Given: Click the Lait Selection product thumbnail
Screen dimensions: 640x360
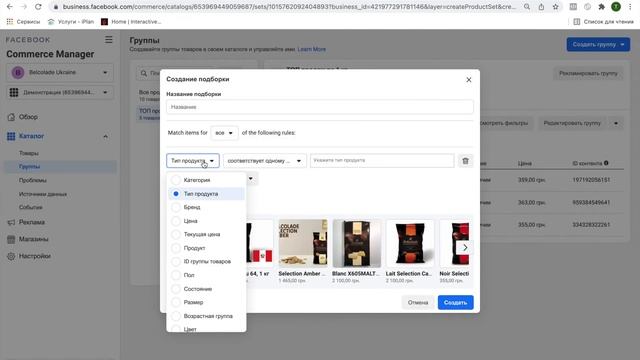Looking at the screenshot, I should [x=410, y=243].
